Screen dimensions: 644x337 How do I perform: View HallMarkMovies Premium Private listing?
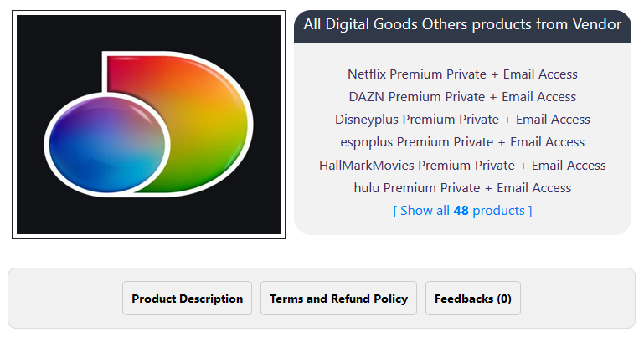click(462, 165)
